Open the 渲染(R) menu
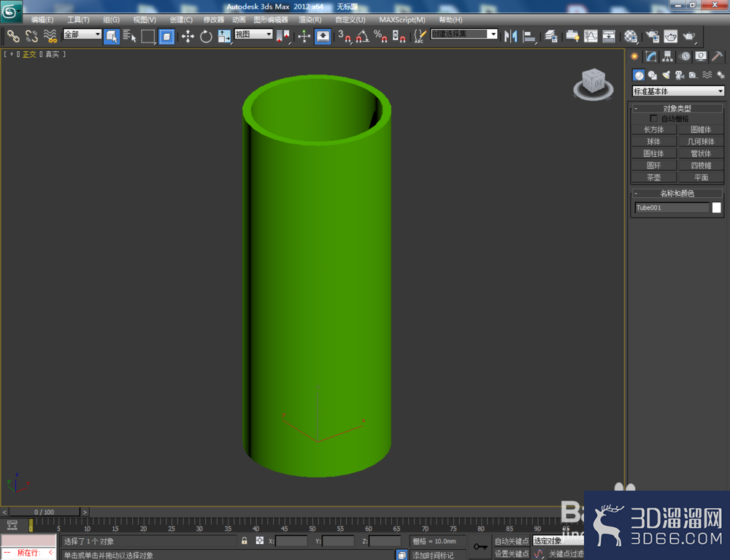The image size is (730, 560). pyautogui.click(x=310, y=20)
